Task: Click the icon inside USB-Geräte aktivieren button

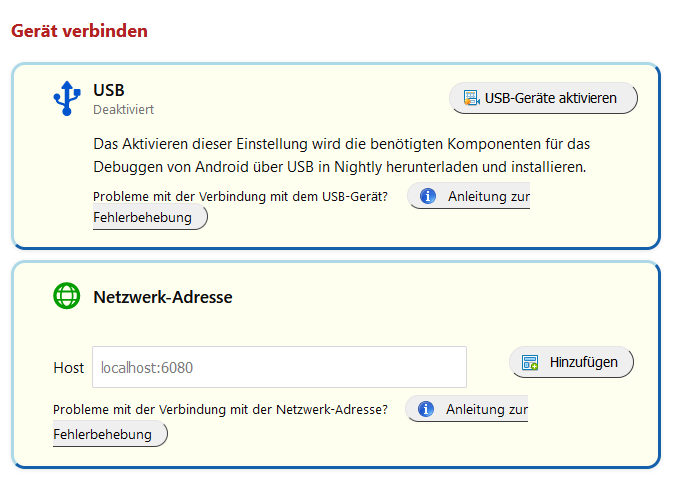Action: point(469,98)
